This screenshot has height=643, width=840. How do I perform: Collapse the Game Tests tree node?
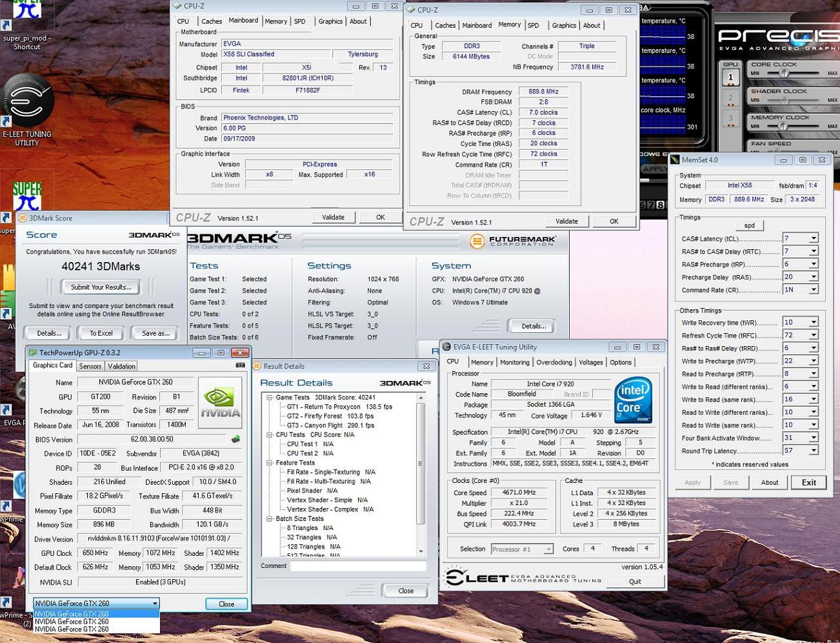point(269,398)
